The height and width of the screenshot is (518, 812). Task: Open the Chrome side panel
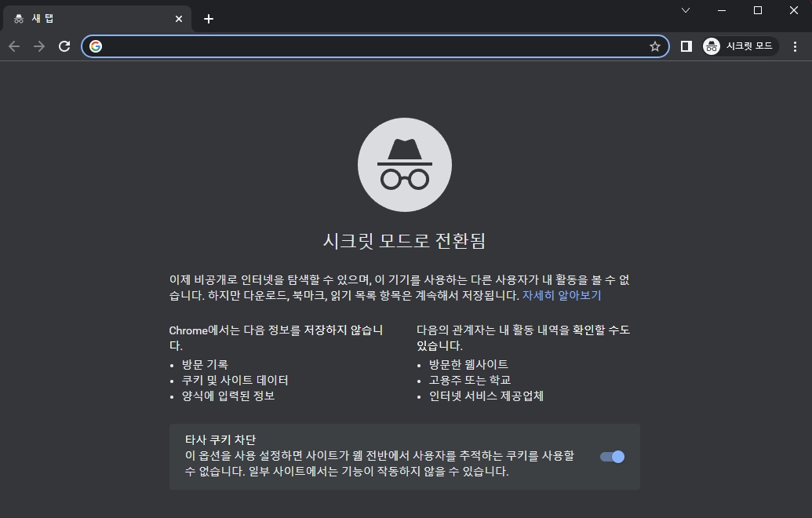coord(686,46)
